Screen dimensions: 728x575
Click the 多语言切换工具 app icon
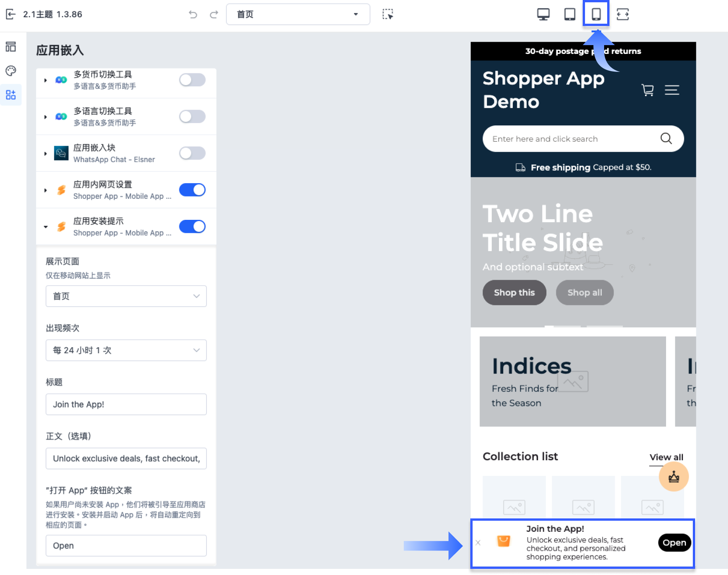tap(61, 117)
